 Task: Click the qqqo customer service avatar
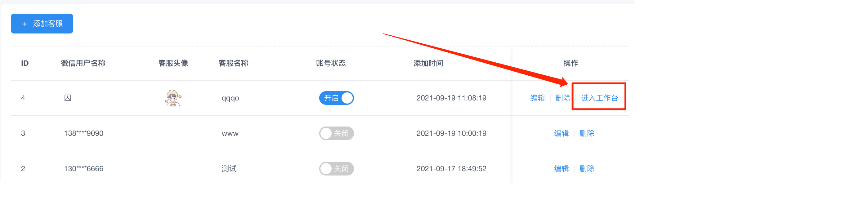pyautogui.click(x=173, y=98)
